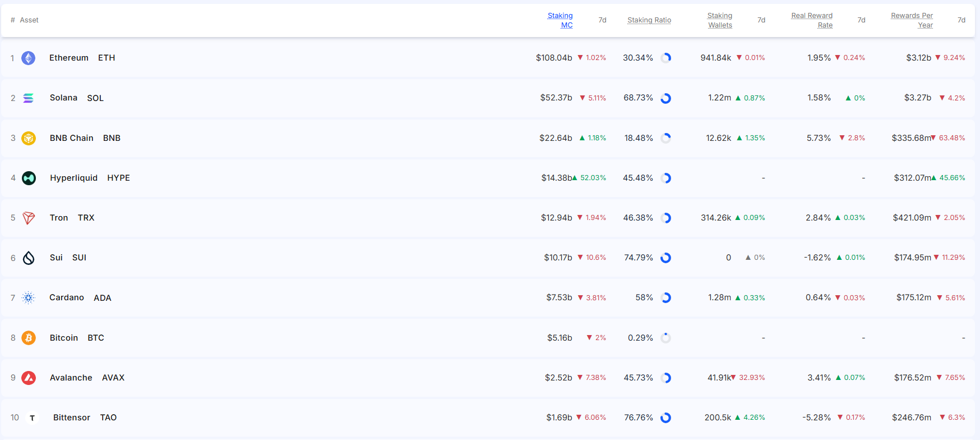Click Hyperliquid's staking ratio ring icon
The width and height of the screenshot is (980, 440).
(666, 178)
